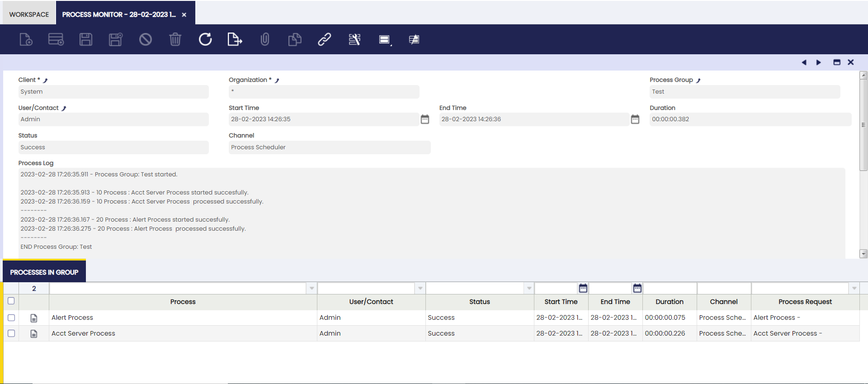Click the Refresh toolbar icon
The image size is (868, 384).
point(205,39)
